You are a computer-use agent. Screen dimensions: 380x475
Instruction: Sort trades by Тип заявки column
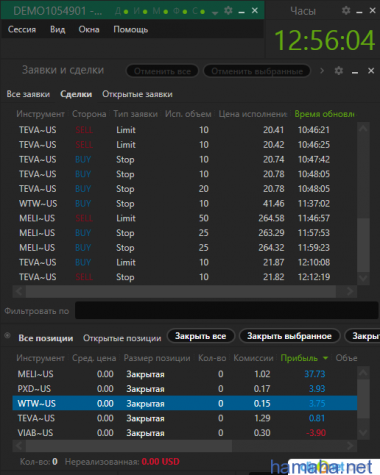click(135, 114)
